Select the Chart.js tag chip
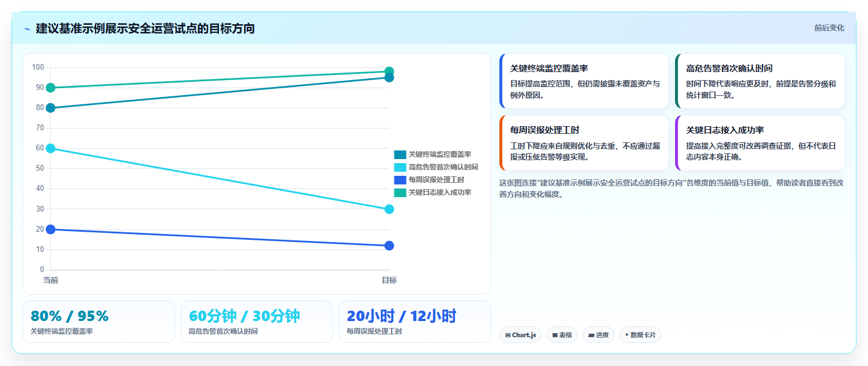The width and height of the screenshot is (868, 366). pos(521,335)
